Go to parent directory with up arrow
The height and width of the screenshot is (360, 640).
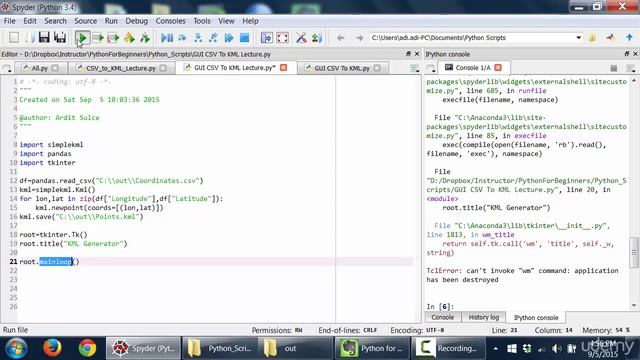[629, 38]
